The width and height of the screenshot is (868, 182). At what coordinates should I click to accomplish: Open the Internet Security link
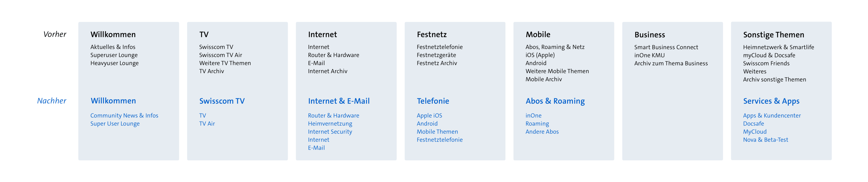pyautogui.click(x=330, y=132)
